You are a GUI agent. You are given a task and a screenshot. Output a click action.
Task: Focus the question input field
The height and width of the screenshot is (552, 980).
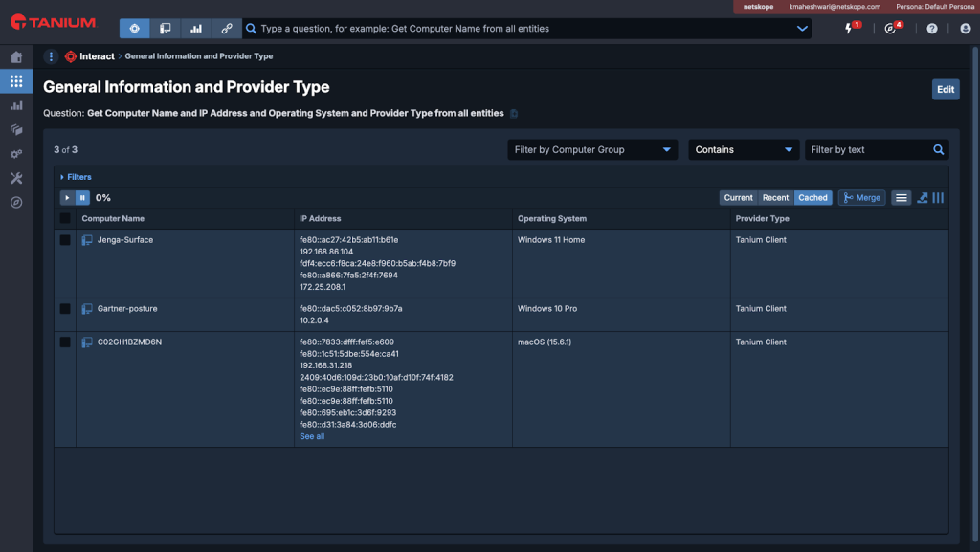coord(526,28)
